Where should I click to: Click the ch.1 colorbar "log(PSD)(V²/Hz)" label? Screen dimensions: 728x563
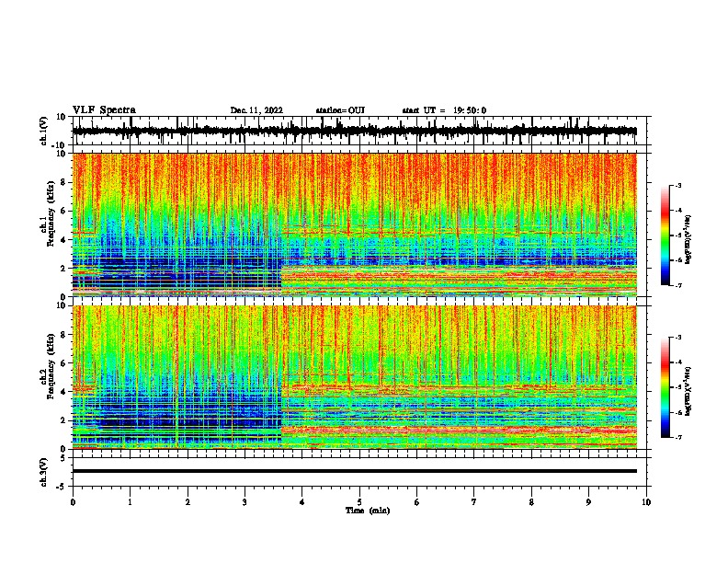click(688, 239)
